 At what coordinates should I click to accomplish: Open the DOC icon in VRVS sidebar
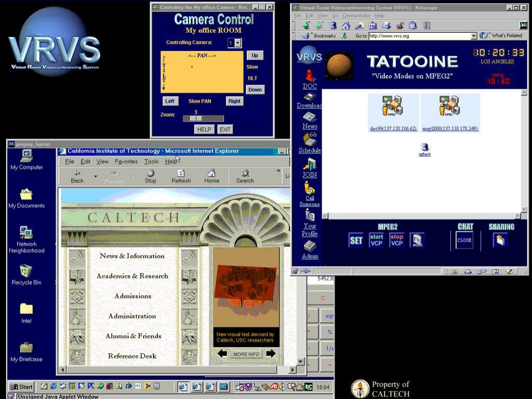(x=310, y=76)
